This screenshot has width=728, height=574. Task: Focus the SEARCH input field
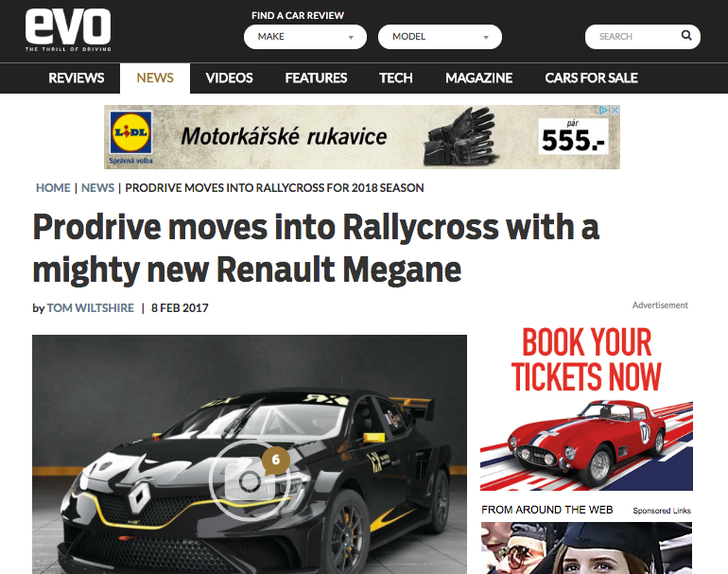coord(633,37)
